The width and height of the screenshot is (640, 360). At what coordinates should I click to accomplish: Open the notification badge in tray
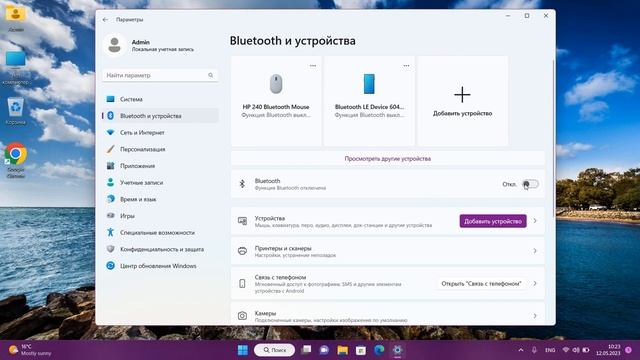pos(629,350)
